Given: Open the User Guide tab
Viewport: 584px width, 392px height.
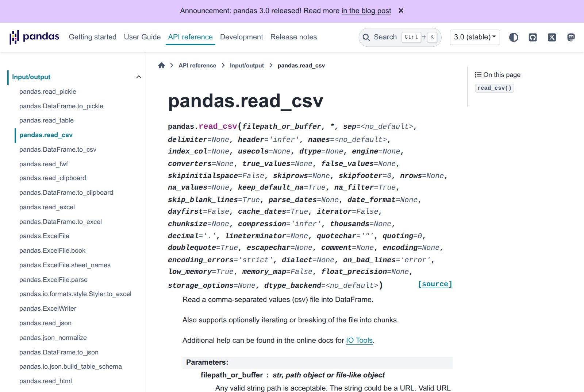Looking at the screenshot, I should coord(142,37).
